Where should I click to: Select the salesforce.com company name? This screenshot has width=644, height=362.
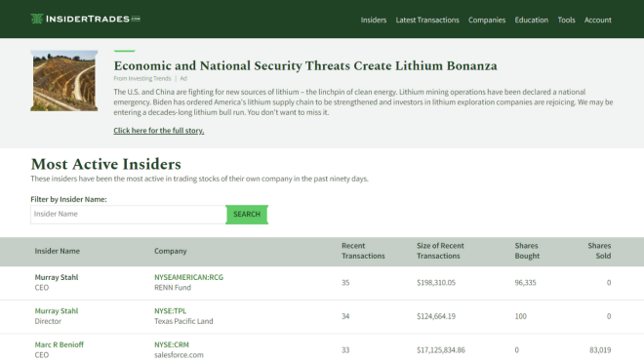click(x=179, y=355)
